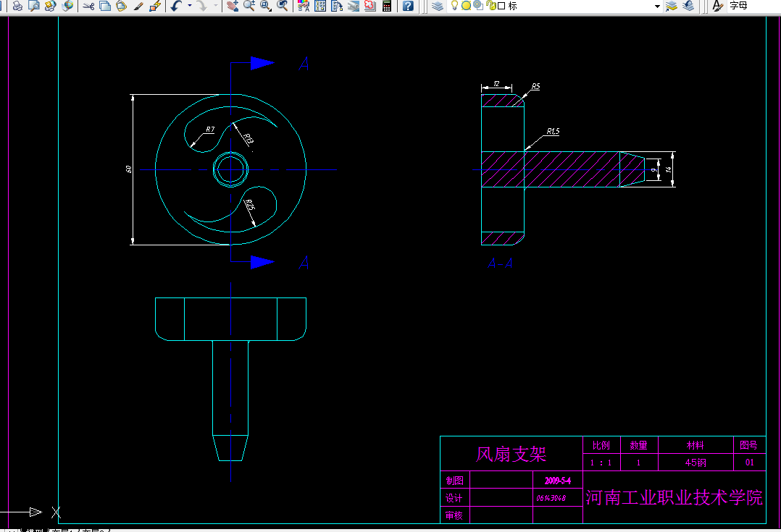Click the R7 dimension text
Screen dimensions: 781x532
coord(210,130)
